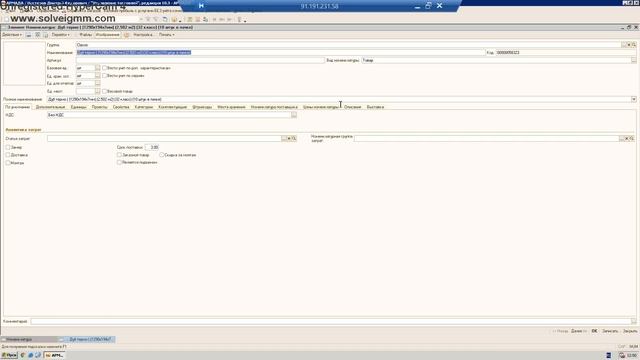This screenshot has height=360, width=640.
Task: Open the Ед. хран. ост. selection button
Action: point(98,76)
